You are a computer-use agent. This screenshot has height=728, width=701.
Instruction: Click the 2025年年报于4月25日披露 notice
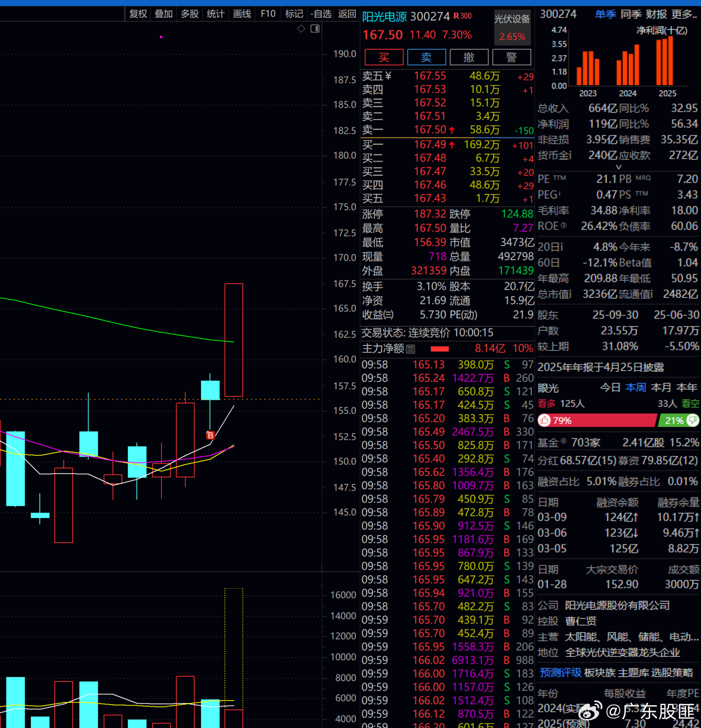coord(601,367)
